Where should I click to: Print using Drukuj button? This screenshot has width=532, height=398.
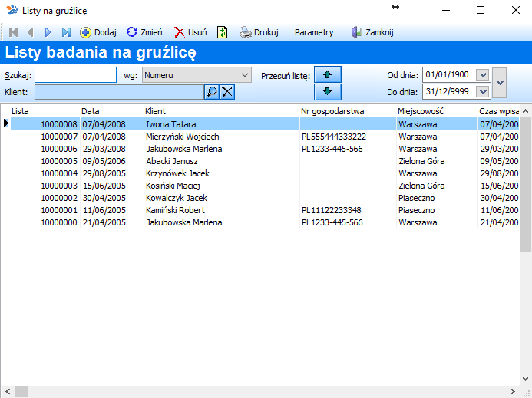[259, 32]
